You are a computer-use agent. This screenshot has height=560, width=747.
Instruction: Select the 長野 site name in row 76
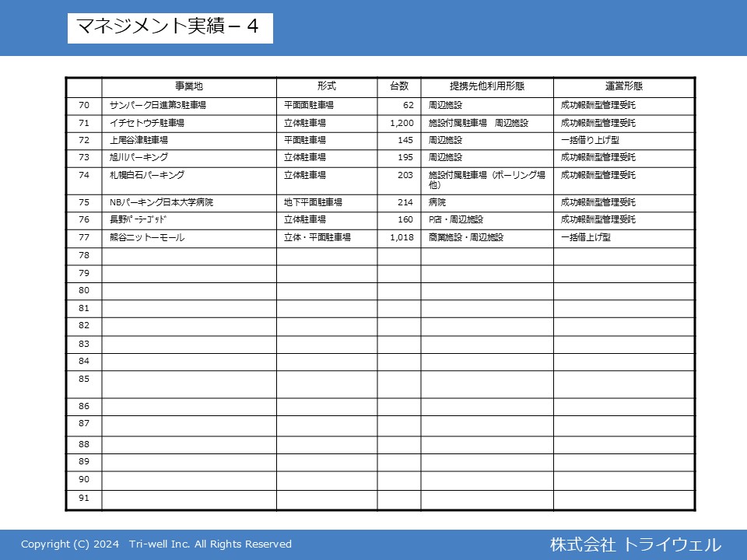(x=139, y=219)
